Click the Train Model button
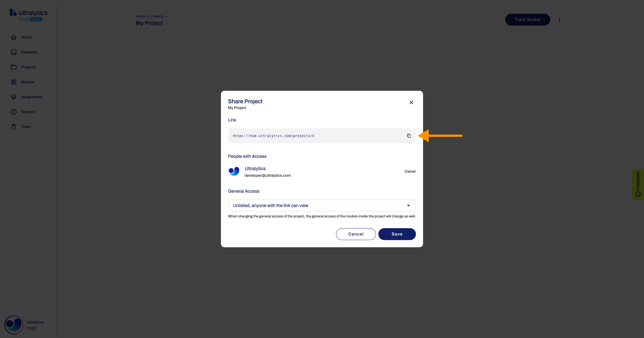The height and width of the screenshot is (338, 644). coord(527,20)
